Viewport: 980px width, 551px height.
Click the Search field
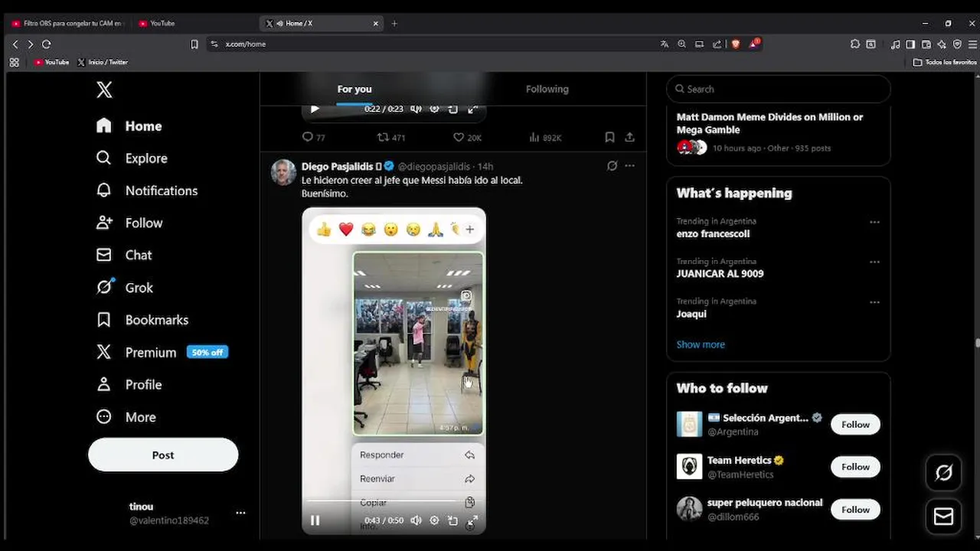tap(778, 89)
